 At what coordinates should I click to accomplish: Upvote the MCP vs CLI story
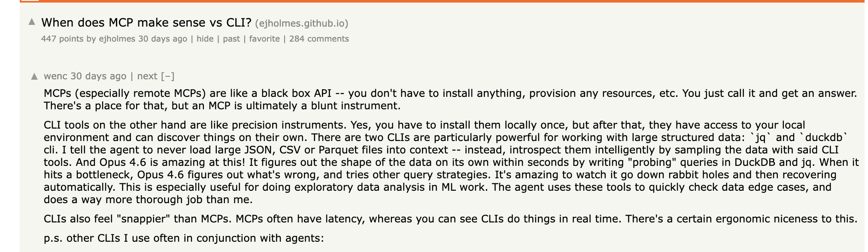click(x=32, y=22)
